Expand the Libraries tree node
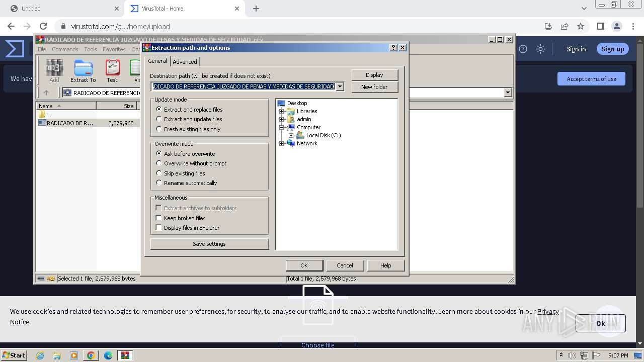The height and width of the screenshot is (362, 644). click(282, 111)
